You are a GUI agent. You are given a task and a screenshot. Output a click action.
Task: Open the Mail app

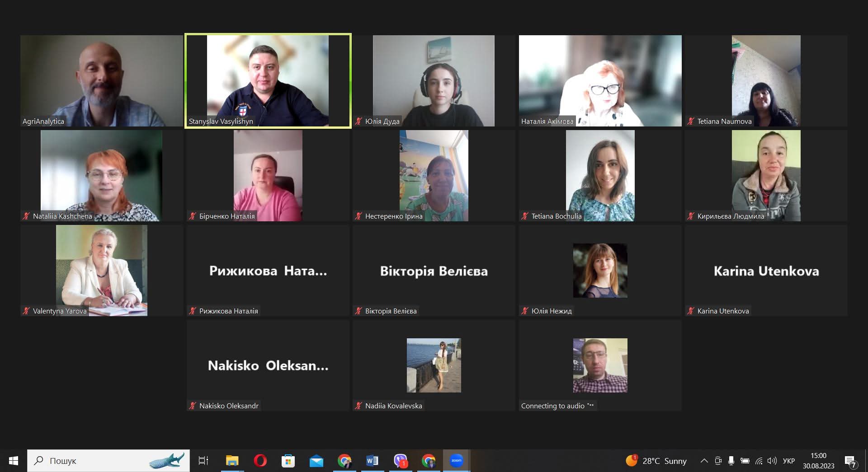[316, 461]
